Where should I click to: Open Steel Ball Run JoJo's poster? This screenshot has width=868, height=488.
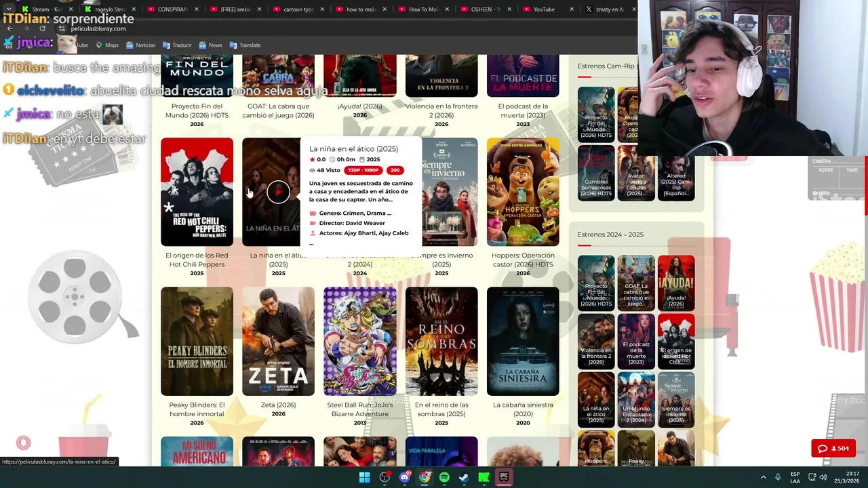point(359,341)
